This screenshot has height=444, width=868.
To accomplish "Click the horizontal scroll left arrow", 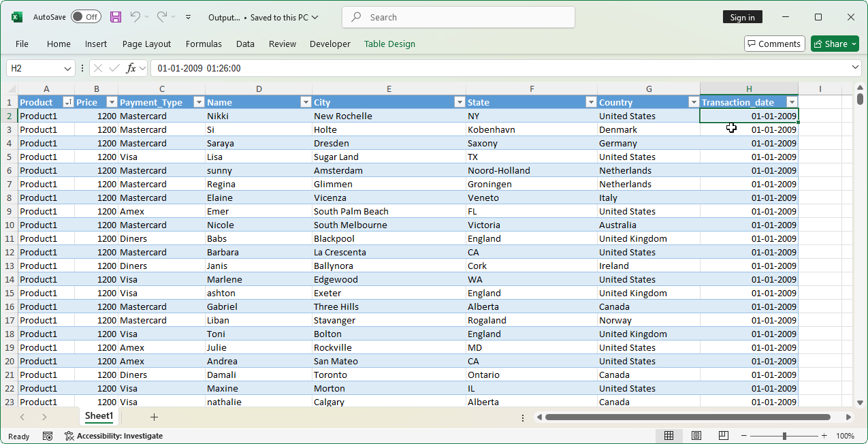I will tap(539, 417).
